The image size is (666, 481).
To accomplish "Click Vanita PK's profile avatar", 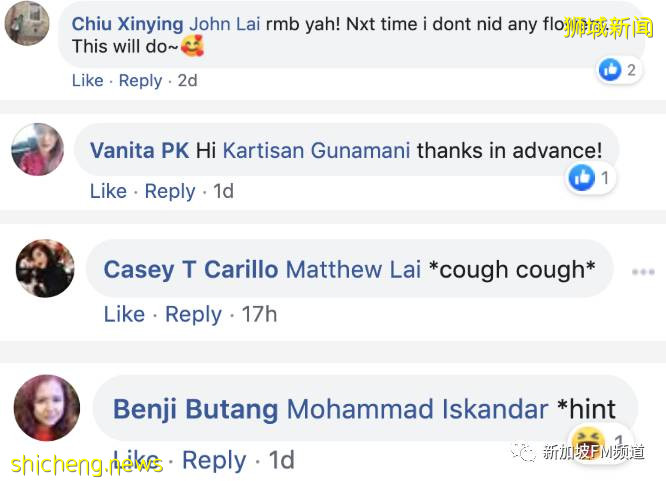I will tap(39, 150).
